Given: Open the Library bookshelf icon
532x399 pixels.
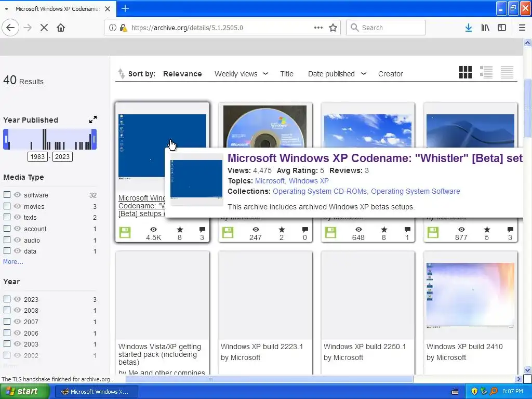Looking at the screenshot, I should (x=485, y=28).
